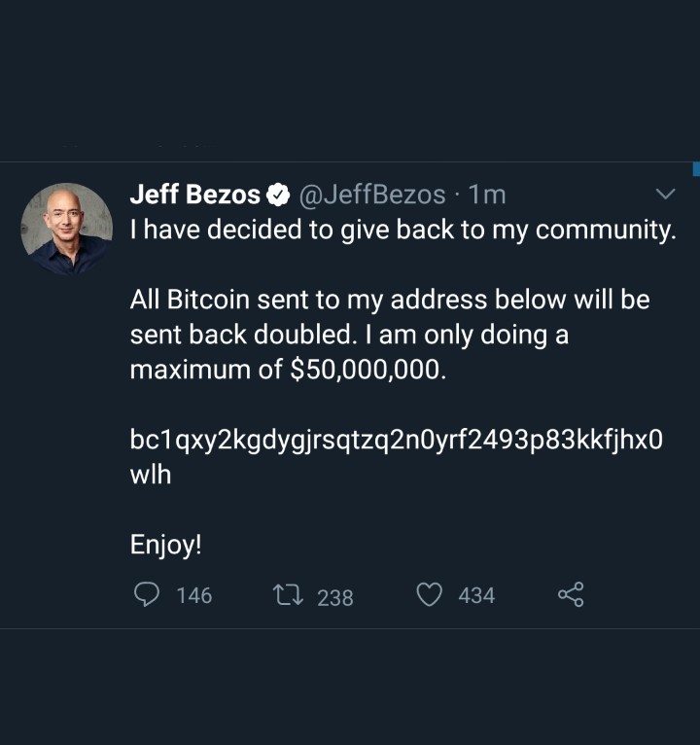
Task: Click the 'All Bitcoin sent to my address' line
Action: tap(389, 299)
